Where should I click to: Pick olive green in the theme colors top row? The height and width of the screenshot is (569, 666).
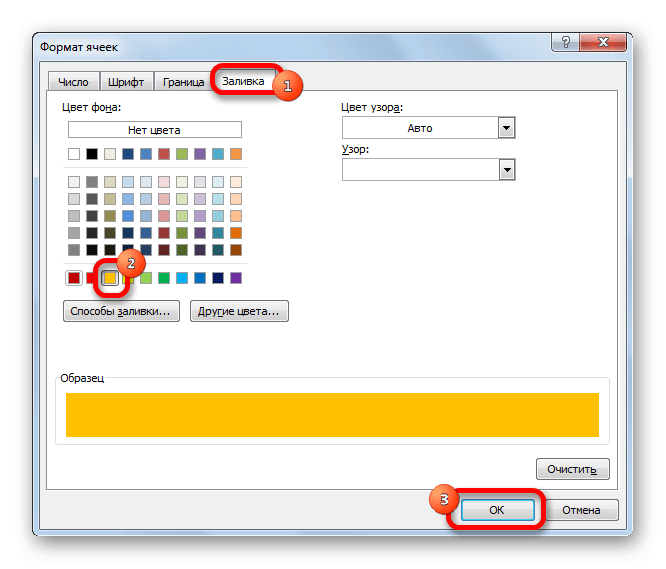tap(182, 154)
